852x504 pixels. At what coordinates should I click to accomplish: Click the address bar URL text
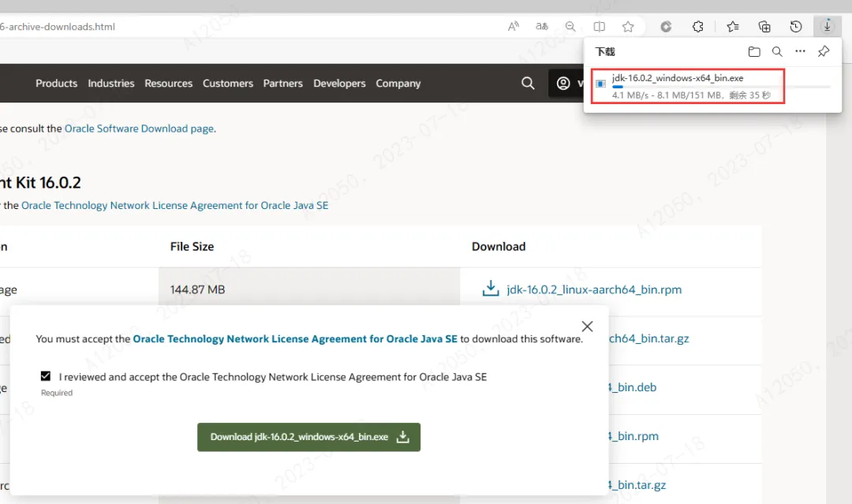[57, 27]
